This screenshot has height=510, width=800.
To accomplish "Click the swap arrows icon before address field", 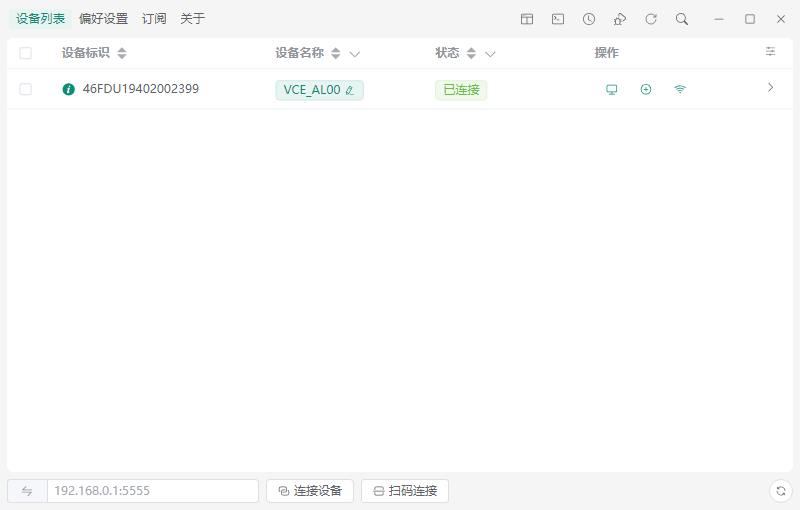I will point(27,491).
